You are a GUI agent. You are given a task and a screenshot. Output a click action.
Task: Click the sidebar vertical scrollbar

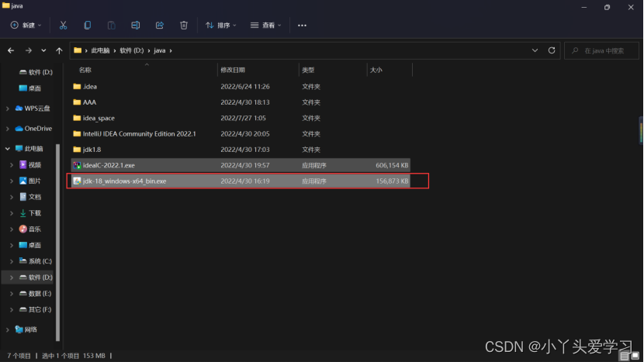(57, 242)
